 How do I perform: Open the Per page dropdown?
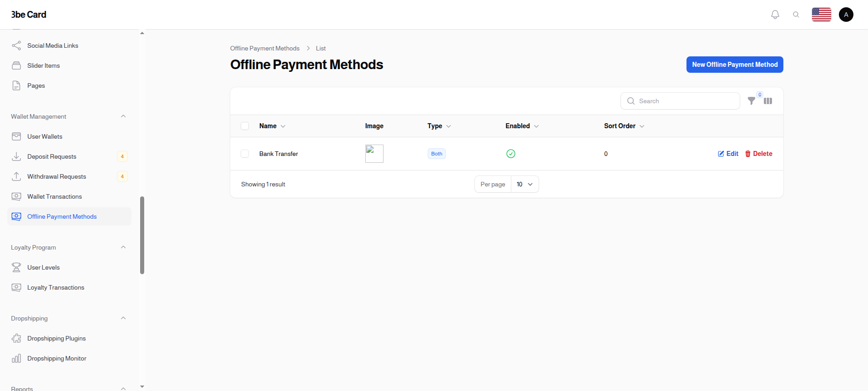(525, 184)
